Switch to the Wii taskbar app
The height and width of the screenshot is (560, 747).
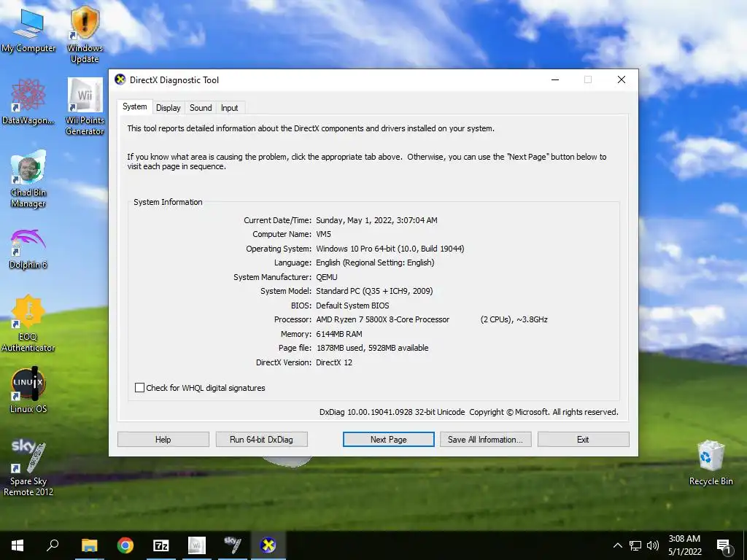point(197,545)
